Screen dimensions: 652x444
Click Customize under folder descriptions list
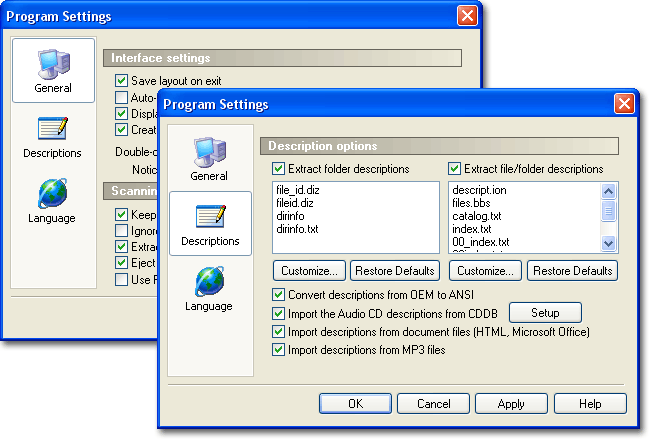(309, 270)
